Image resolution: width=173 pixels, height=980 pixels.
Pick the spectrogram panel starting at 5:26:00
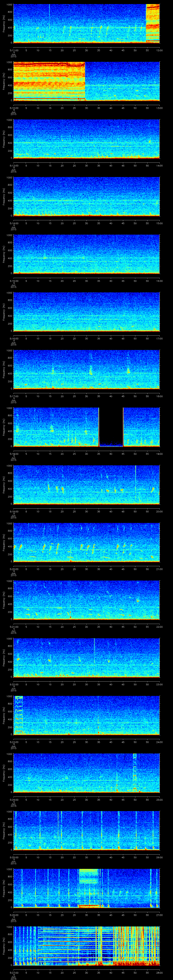pos(86,888)
